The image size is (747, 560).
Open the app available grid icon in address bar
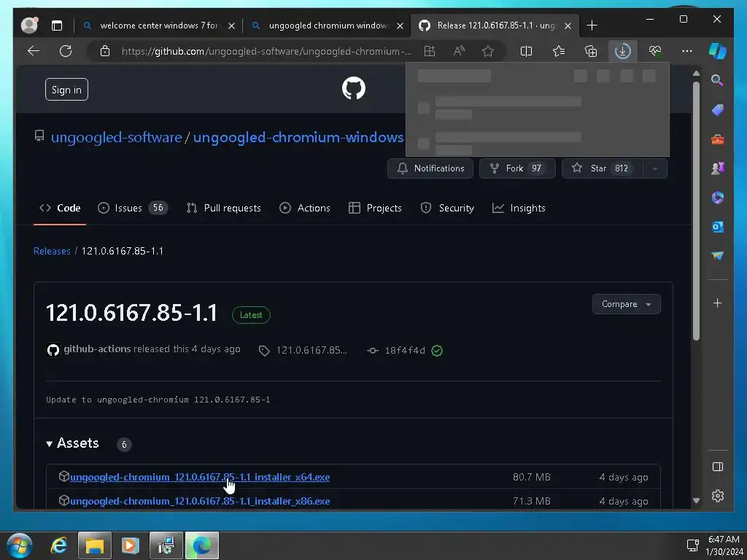tap(430, 52)
